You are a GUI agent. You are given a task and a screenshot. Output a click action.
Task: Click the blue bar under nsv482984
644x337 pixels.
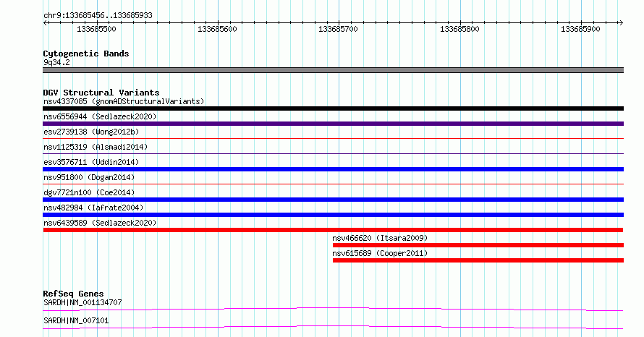click(x=333, y=215)
